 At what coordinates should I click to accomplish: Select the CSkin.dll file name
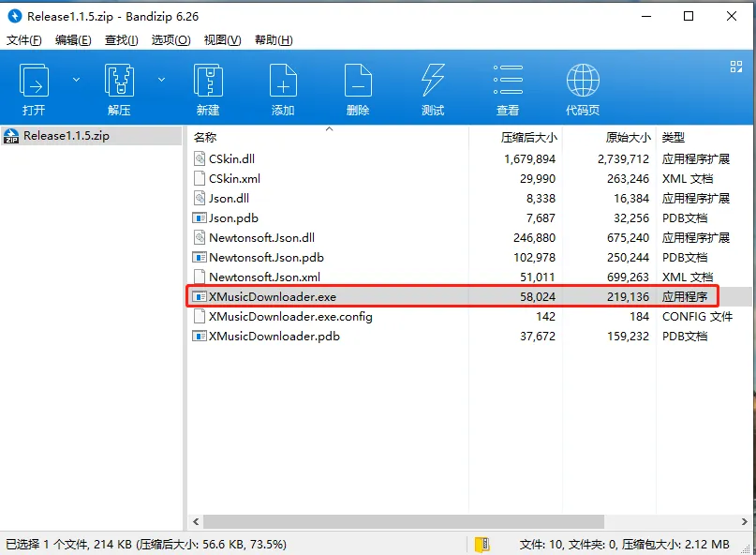[232, 158]
